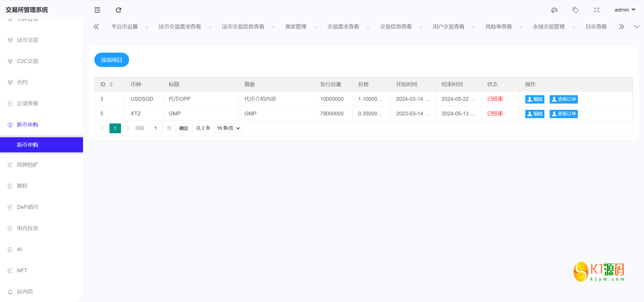Open 查看订单 for the XTZ row
Viewport: 644px width, 302px height.
pos(563,114)
